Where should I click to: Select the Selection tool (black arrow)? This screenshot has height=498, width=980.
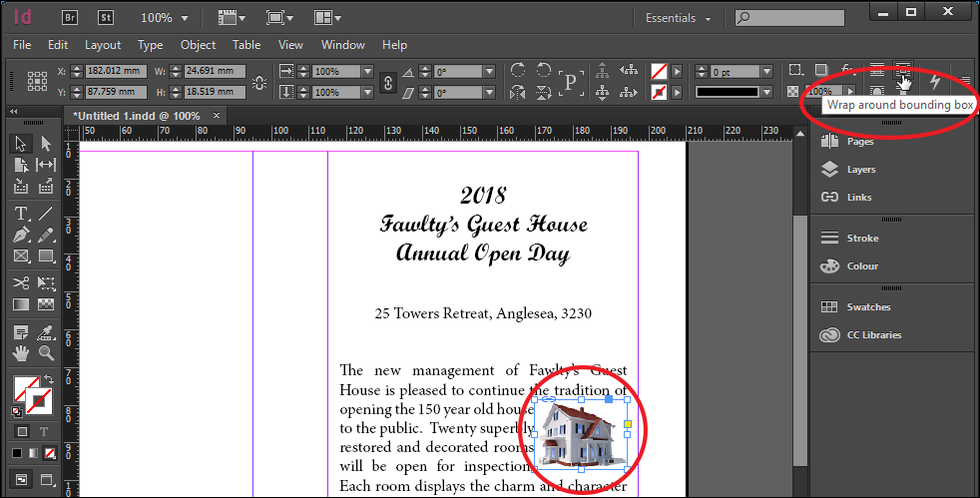[x=21, y=144]
